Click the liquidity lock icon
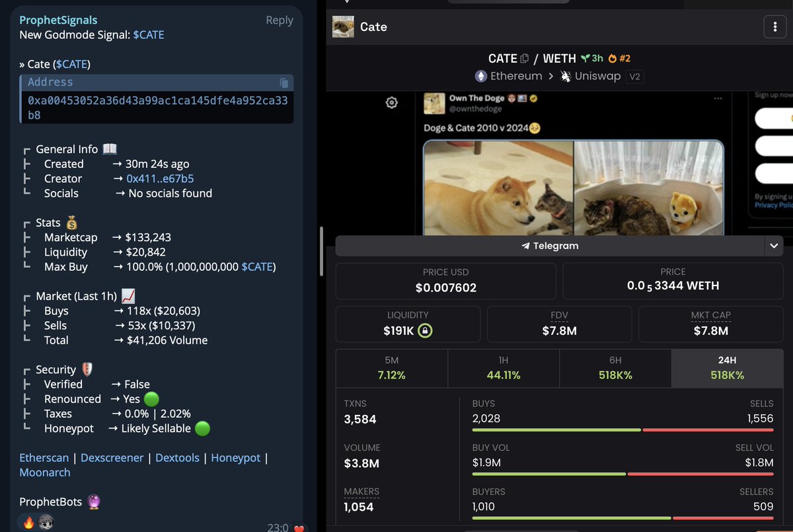This screenshot has height=532, width=793. tap(425, 330)
